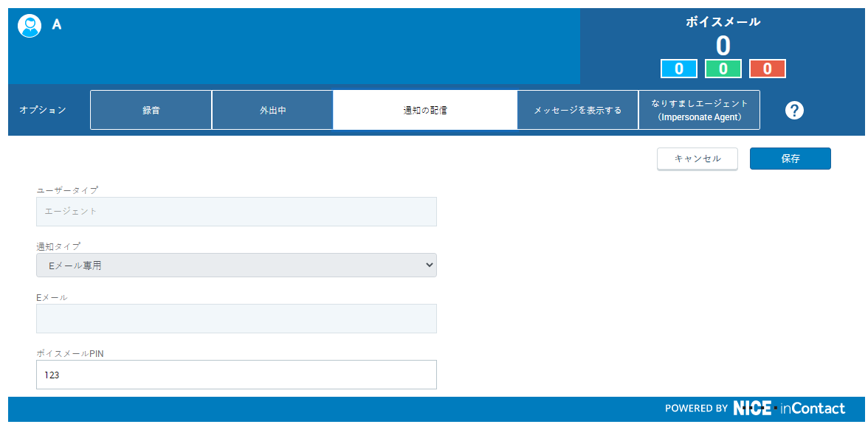Screen dimensions: 868x427
Task: Click the POWERED BY text
Action: coord(697,409)
